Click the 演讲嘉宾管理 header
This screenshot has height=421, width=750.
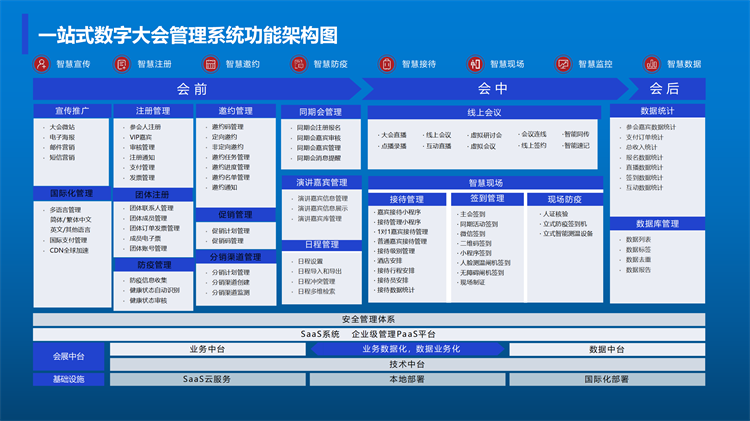click(x=321, y=182)
